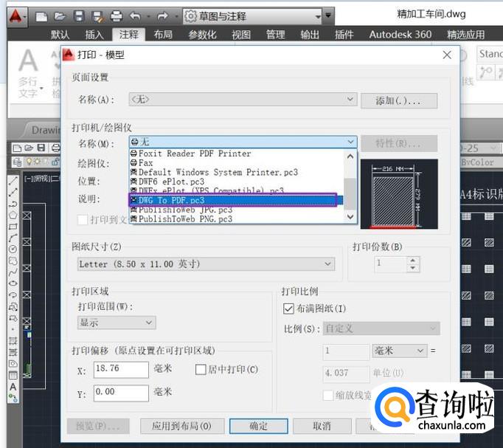This screenshot has width=503, height=448.
Task: Open 草图与注释 workspace dropdown
Action: pos(252,16)
